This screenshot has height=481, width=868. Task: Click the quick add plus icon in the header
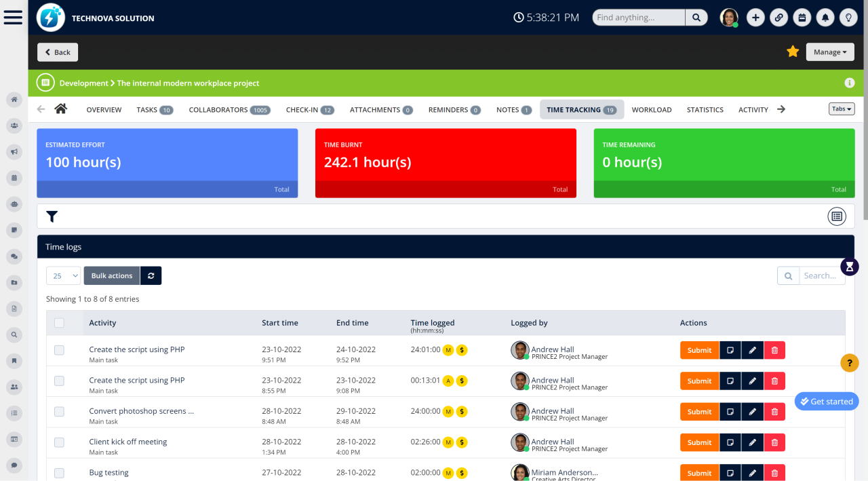755,17
